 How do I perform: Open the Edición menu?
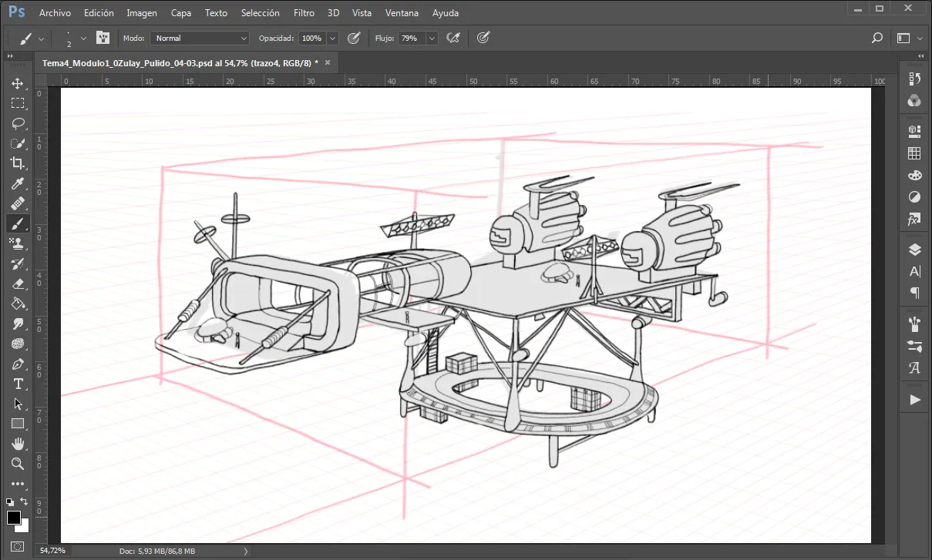pos(99,13)
